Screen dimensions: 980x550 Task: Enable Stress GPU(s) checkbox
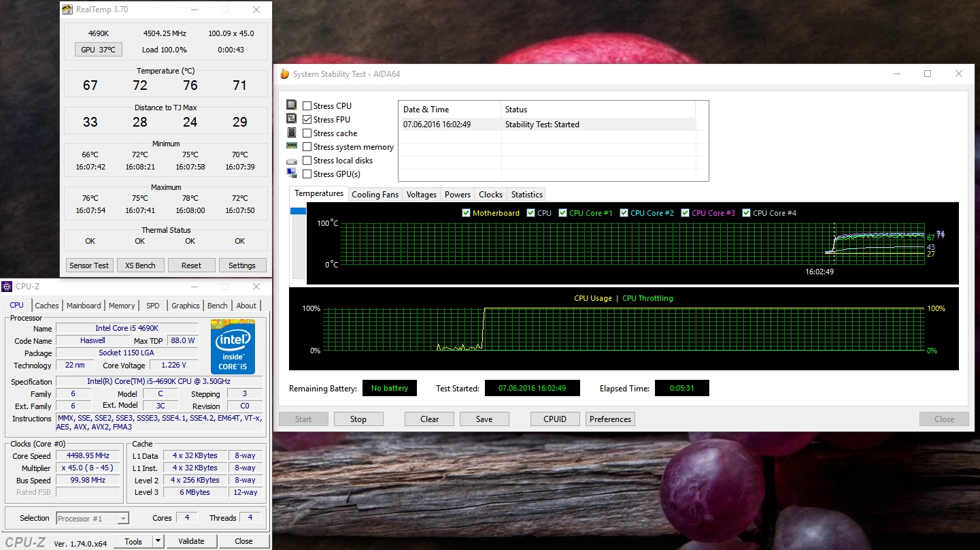307,174
